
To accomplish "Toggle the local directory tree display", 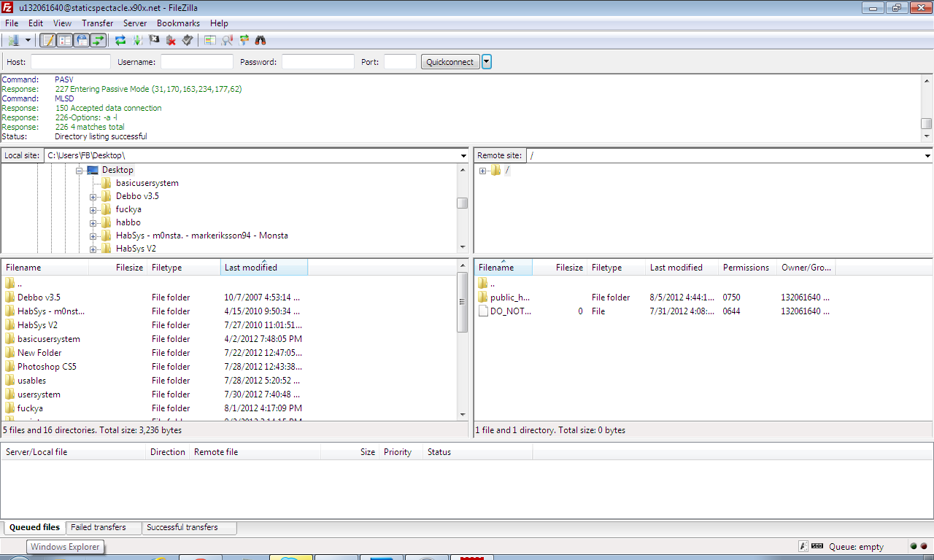I will tap(64, 40).
